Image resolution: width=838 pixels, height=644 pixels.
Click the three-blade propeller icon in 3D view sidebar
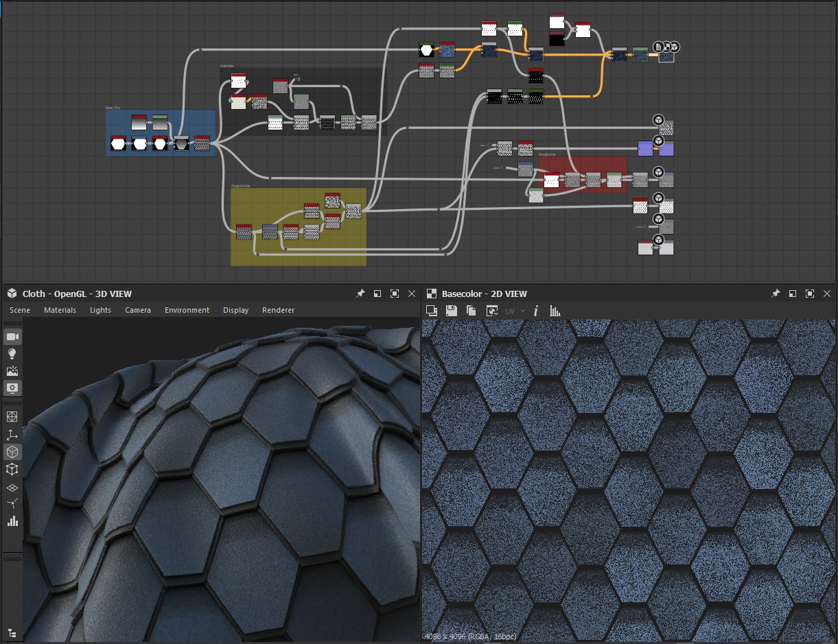[x=12, y=504]
